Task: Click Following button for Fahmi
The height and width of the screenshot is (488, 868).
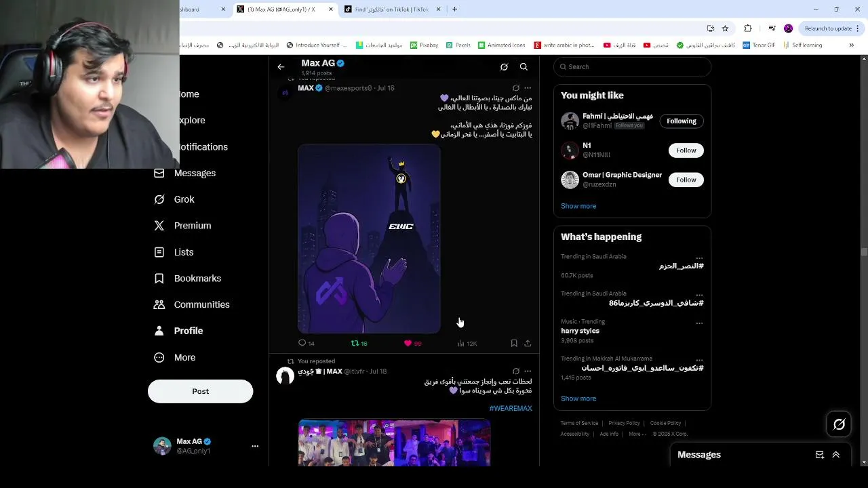Action: tap(682, 121)
